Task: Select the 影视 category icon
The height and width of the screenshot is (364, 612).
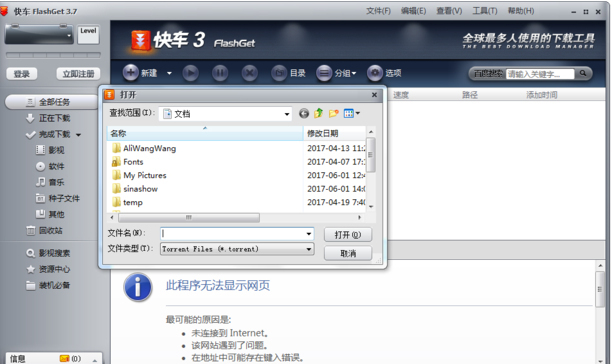Action: pos(40,150)
